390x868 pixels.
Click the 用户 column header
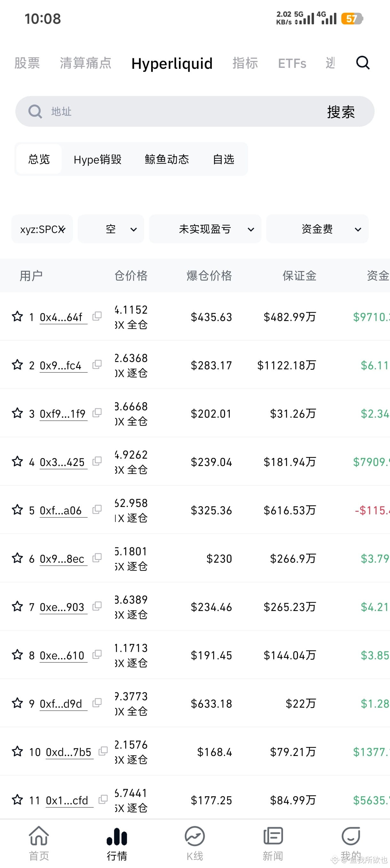click(31, 276)
